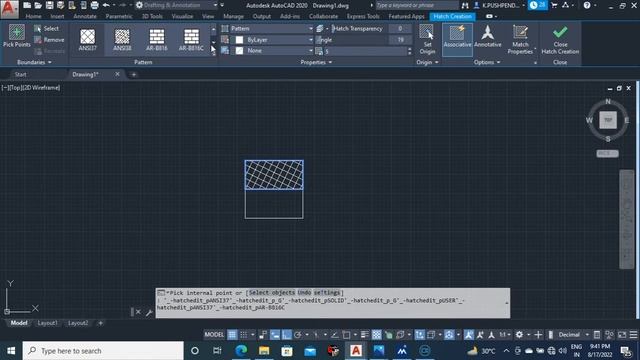The width and height of the screenshot is (640, 360).
Task: Select the ANSI38 hatch pattern
Action: [x=122, y=40]
